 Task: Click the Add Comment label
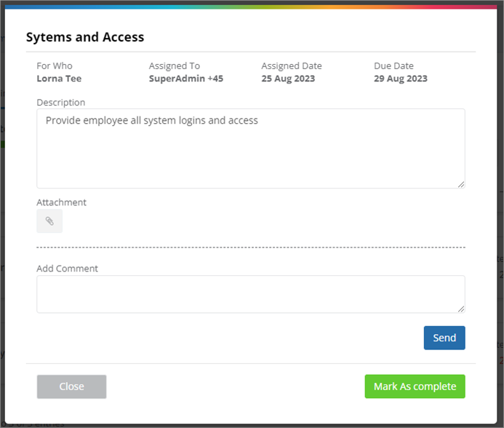click(68, 269)
